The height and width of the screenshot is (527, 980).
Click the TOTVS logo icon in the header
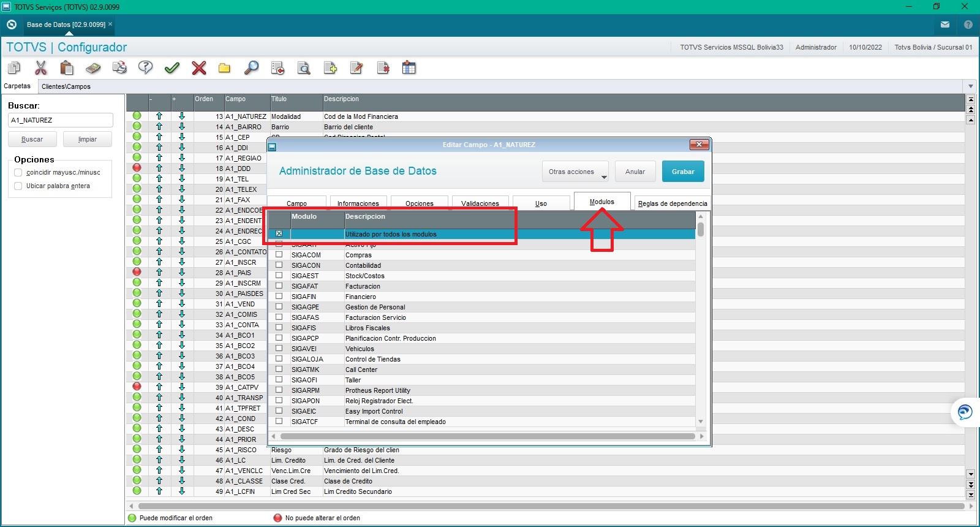(12, 25)
